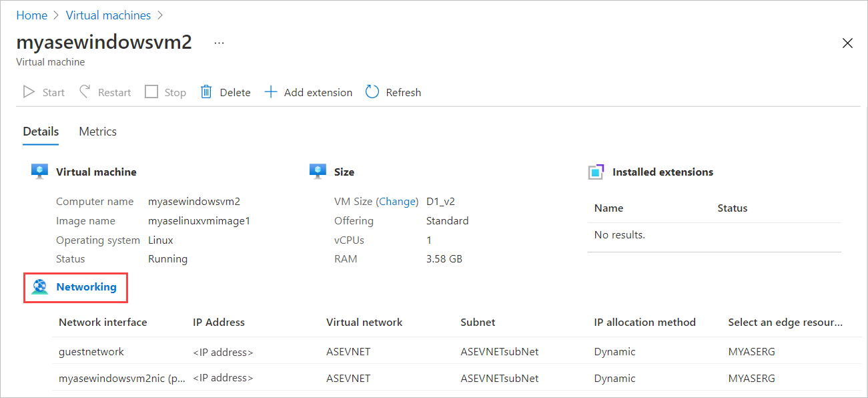Click the Networking globe icon
Image resolution: width=868 pixels, height=398 pixels.
pyautogui.click(x=40, y=287)
